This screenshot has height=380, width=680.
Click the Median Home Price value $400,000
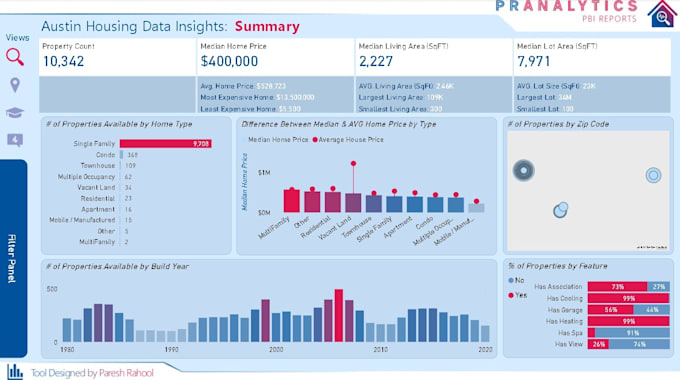click(229, 62)
